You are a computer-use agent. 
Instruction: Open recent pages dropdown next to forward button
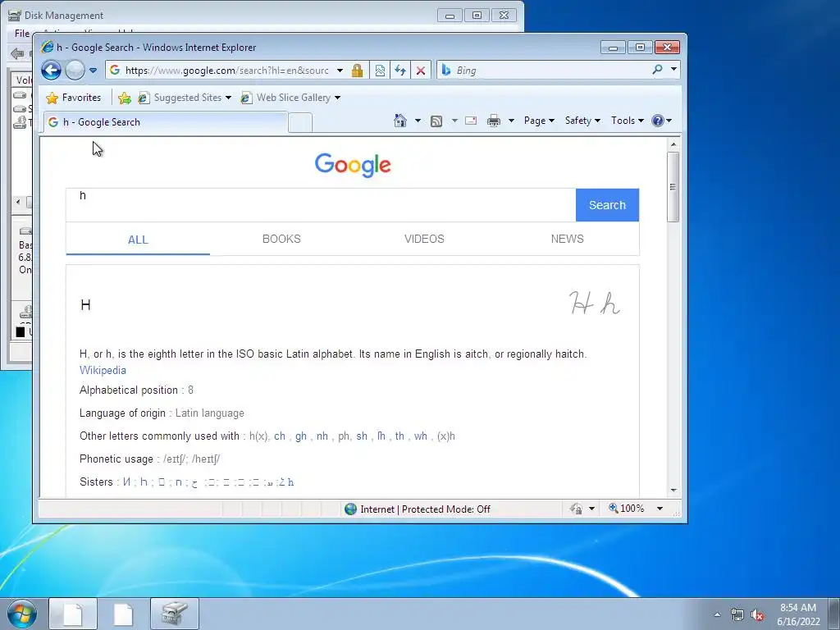click(93, 71)
